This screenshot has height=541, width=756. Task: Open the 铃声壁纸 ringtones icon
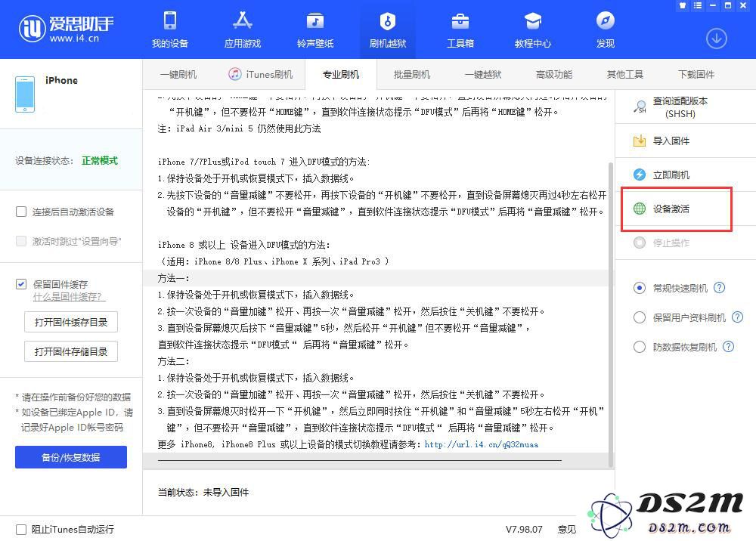pos(315,20)
